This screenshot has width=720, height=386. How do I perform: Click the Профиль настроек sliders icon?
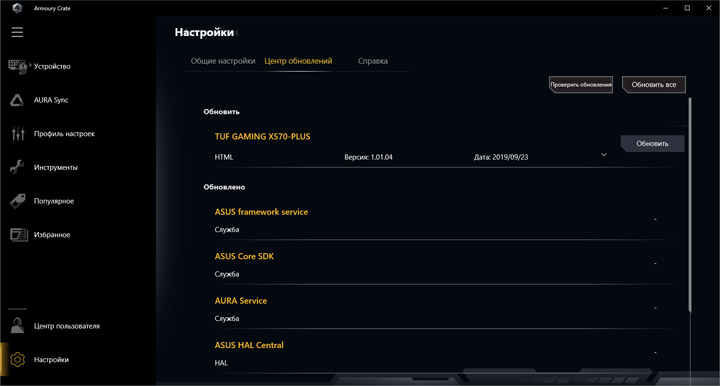click(x=18, y=134)
